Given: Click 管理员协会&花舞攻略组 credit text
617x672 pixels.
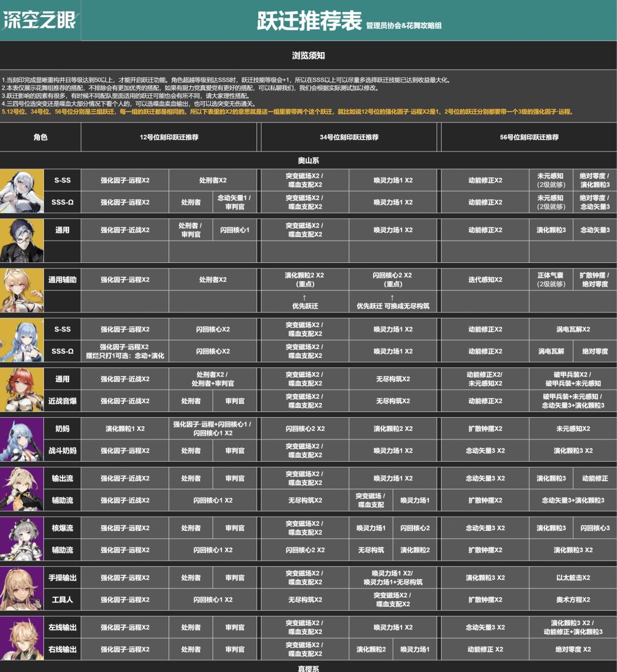Looking at the screenshot, I should tap(403, 26).
